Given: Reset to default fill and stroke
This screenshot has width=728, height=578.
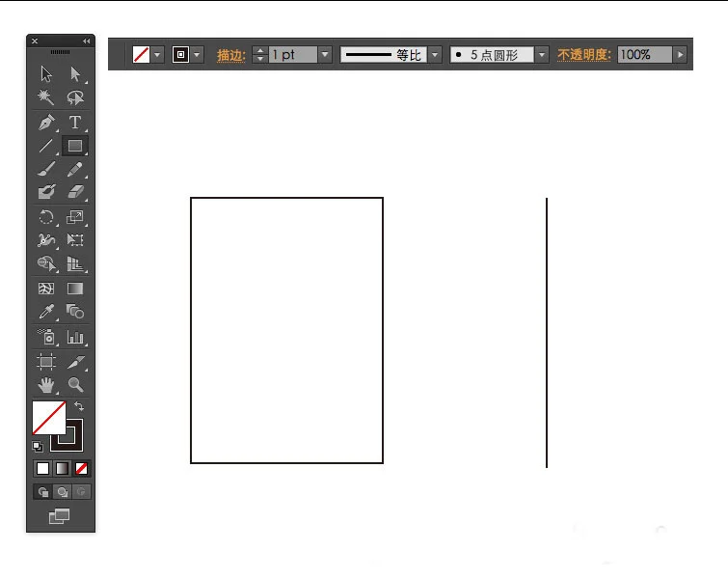Looking at the screenshot, I should point(38,447).
